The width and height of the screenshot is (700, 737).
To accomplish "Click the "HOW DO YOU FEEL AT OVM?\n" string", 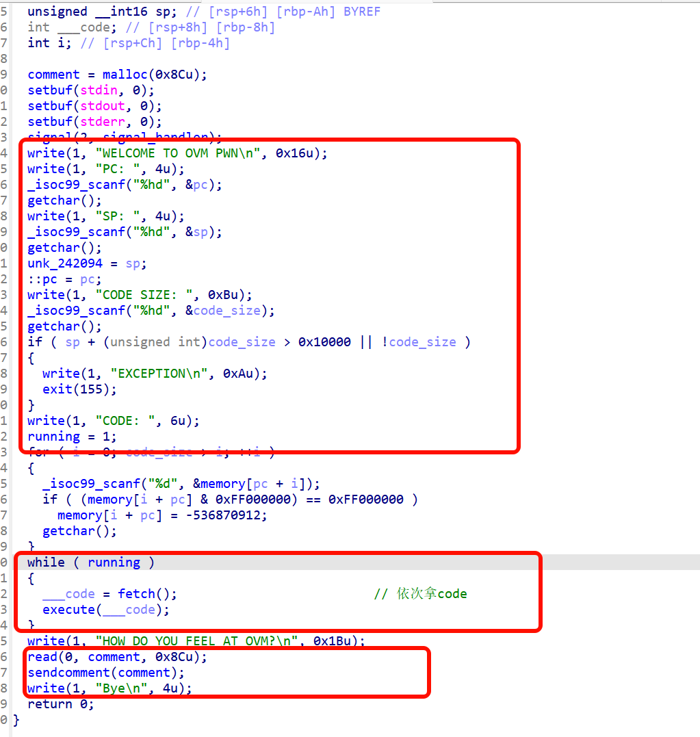I will click(196, 641).
